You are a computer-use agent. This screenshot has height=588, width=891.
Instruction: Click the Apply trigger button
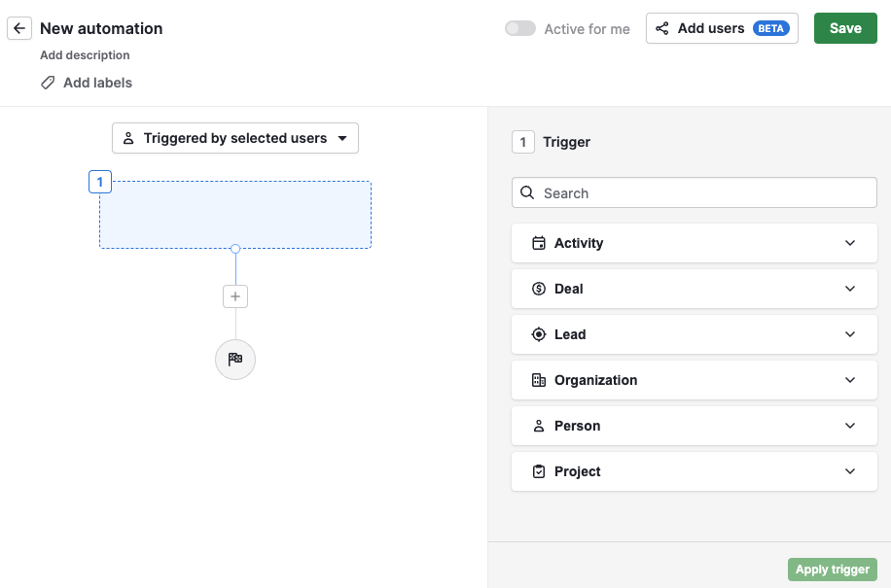(x=832, y=570)
